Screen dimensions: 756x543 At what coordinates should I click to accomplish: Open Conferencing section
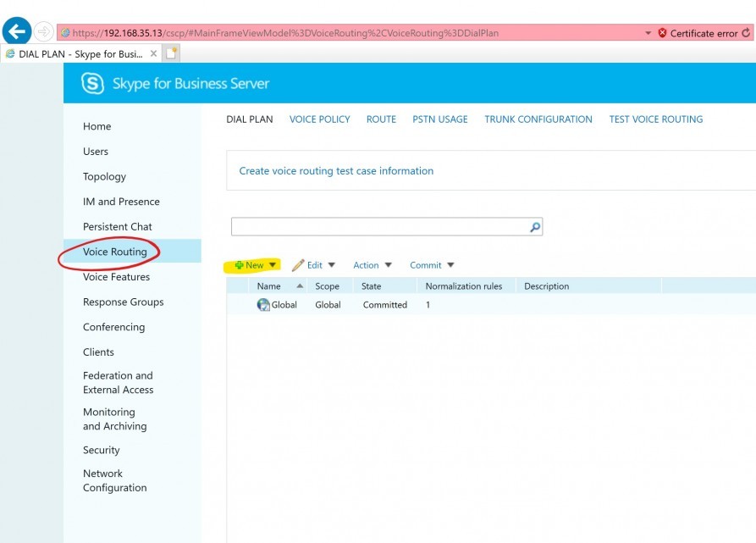tap(113, 328)
